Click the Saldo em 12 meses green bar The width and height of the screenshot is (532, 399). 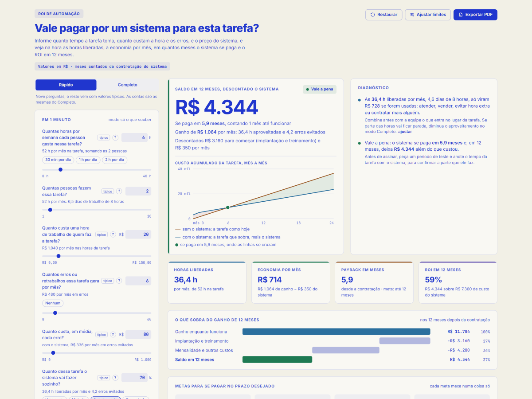point(277,360)
